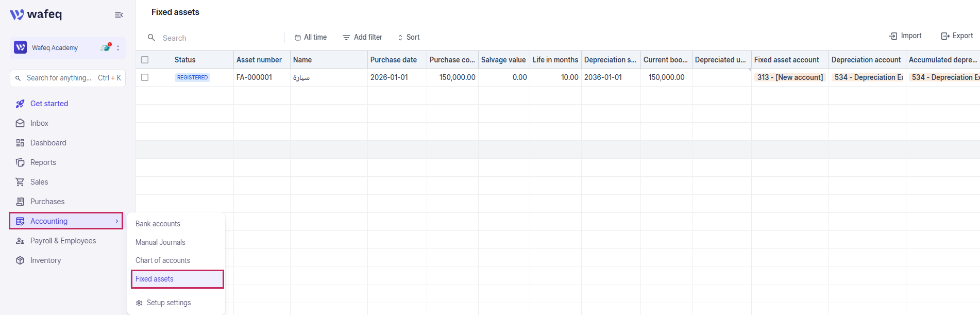Expand the Accounting submenu chevron
The width and height of the screenshot is (980, 315).
coord(117,221)
